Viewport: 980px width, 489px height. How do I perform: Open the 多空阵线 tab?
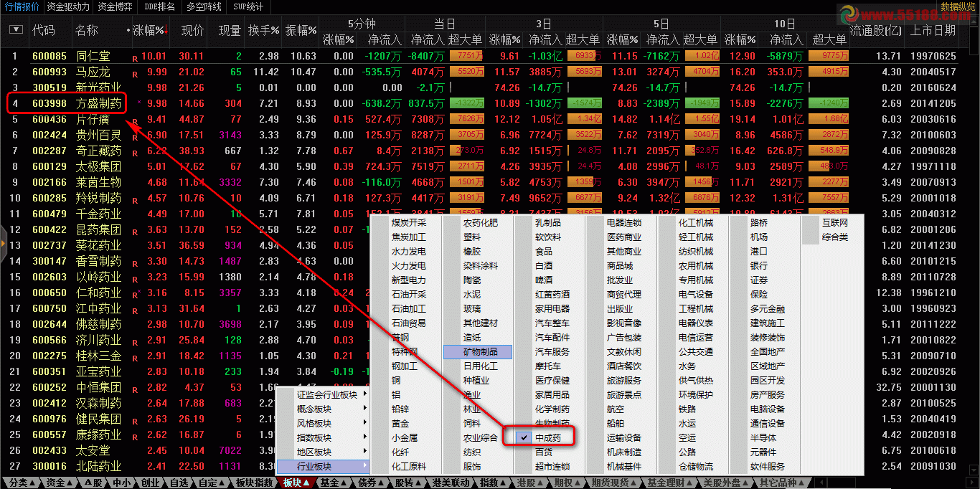204,6
